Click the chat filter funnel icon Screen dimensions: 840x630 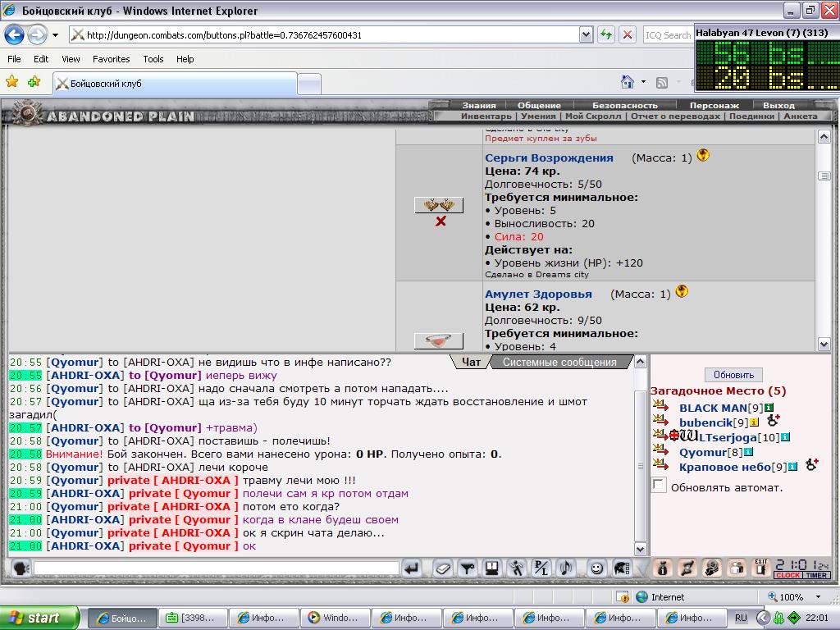click(x=468, y=568)
